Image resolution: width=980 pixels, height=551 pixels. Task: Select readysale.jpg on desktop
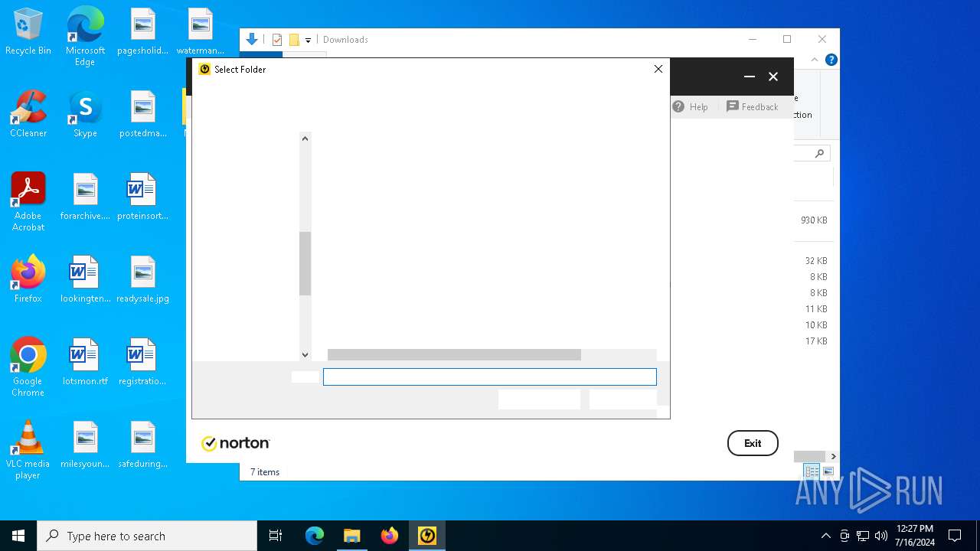tap(142, 279)
